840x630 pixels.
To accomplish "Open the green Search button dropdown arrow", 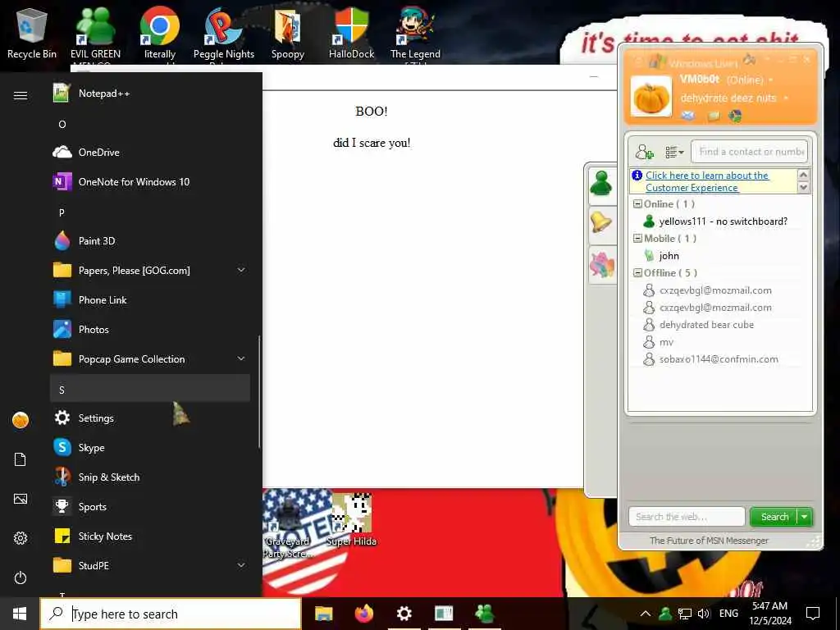I will coord(805,517).
